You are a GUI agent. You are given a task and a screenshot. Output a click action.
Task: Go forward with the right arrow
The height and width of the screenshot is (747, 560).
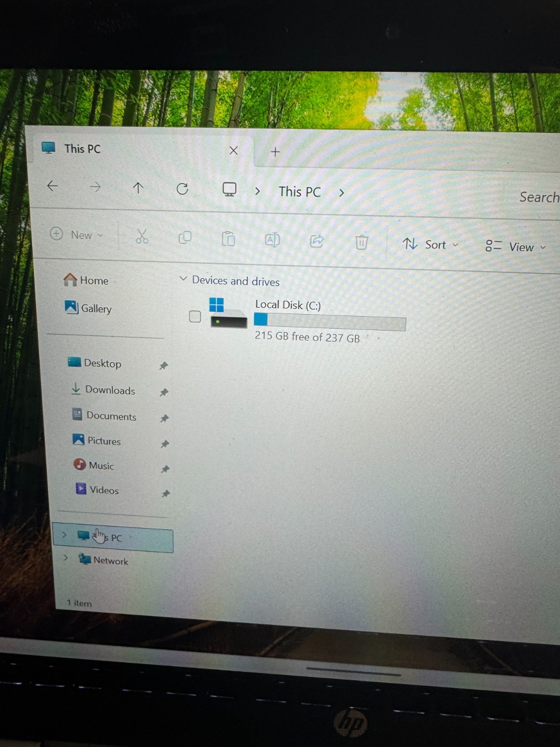click(95, 187)
